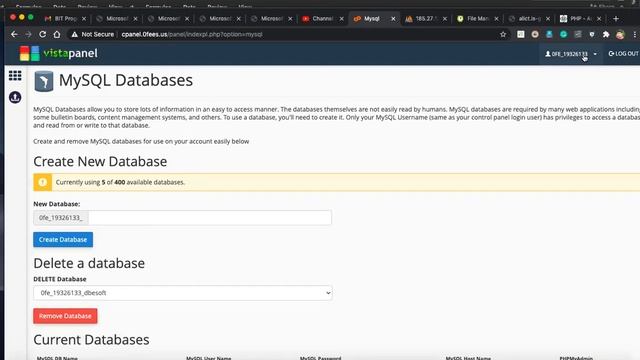Image resolution: width=640 pixels, height=360 pixels.
Task: Click the vistapanel logo
Action: click(x=58, y=53)
